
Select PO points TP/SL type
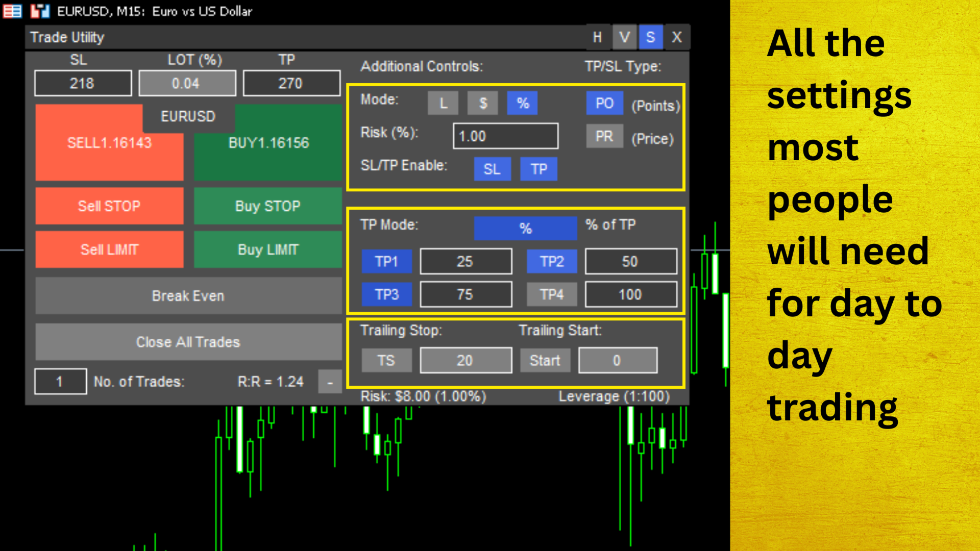(x=604, y=104)
